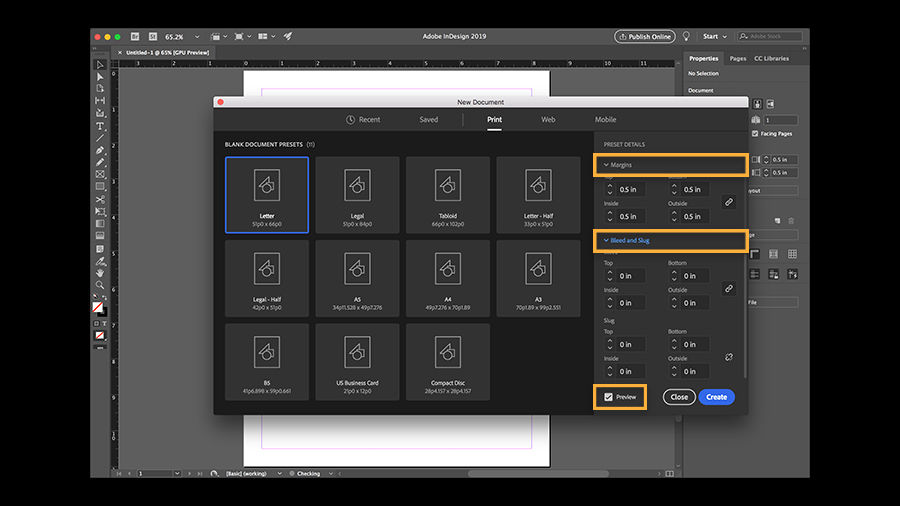Viewport: 900px width, 506px height.
Task: Toggle the bleed values link icon
Action: pyautogui.click(x=728, y=289)
